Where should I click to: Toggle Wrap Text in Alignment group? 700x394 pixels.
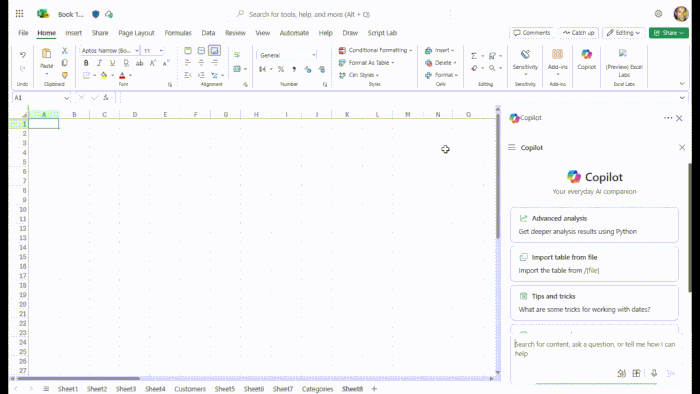tap(237, 55)
